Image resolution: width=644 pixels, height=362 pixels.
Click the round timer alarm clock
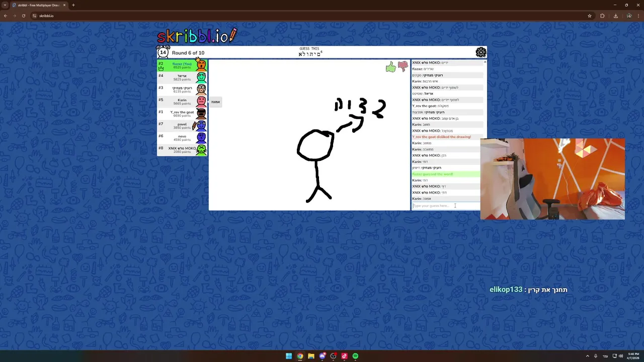pyautogui.click(x=163, y=52)
